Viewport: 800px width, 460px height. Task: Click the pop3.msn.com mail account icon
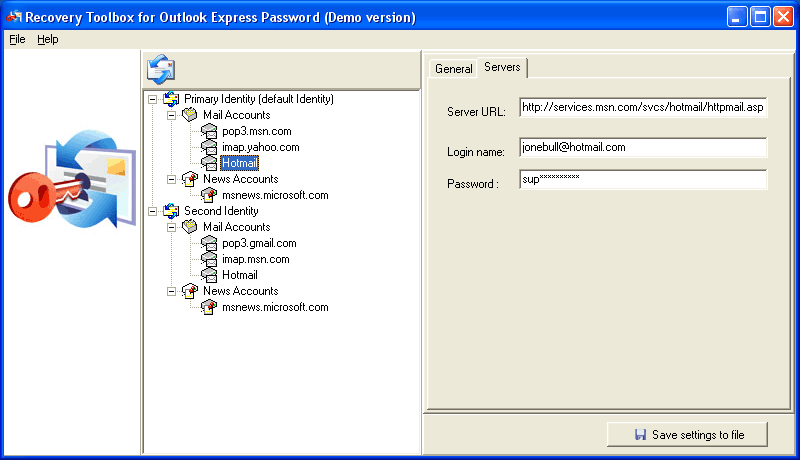tap(209, 131)
